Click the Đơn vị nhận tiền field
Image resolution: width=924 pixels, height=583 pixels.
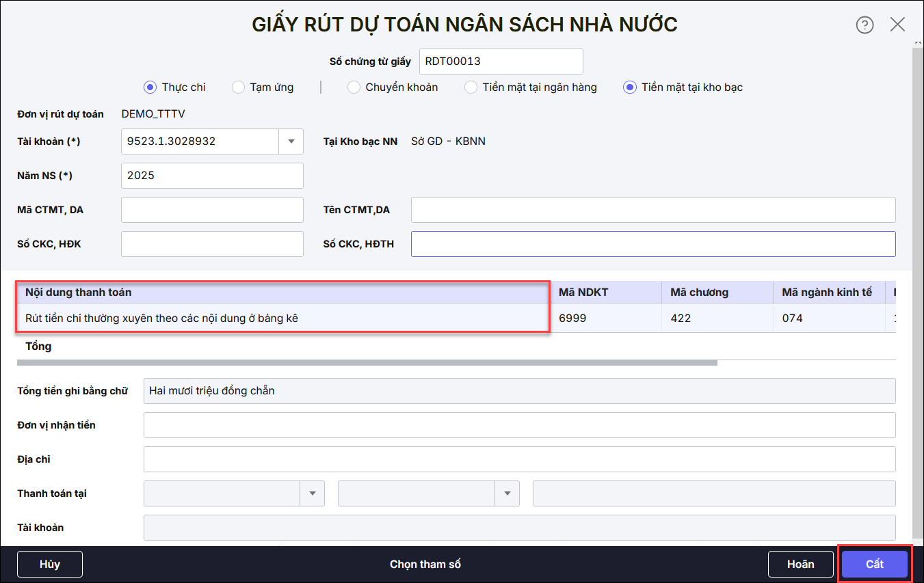click(x=519, y=425)
